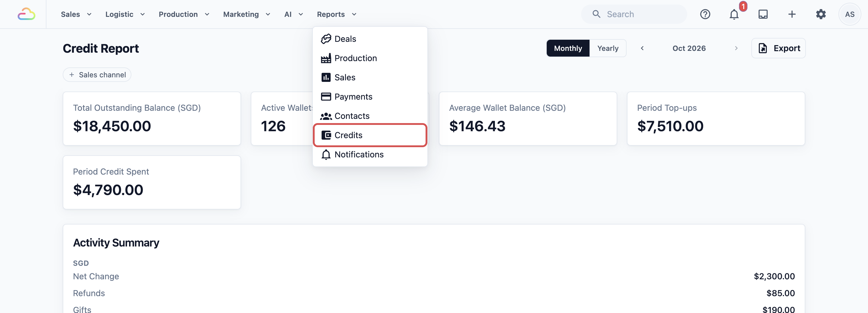The image size is (868, 313).
Task: Click the Deals handshake icon
Action: [326, 39]
